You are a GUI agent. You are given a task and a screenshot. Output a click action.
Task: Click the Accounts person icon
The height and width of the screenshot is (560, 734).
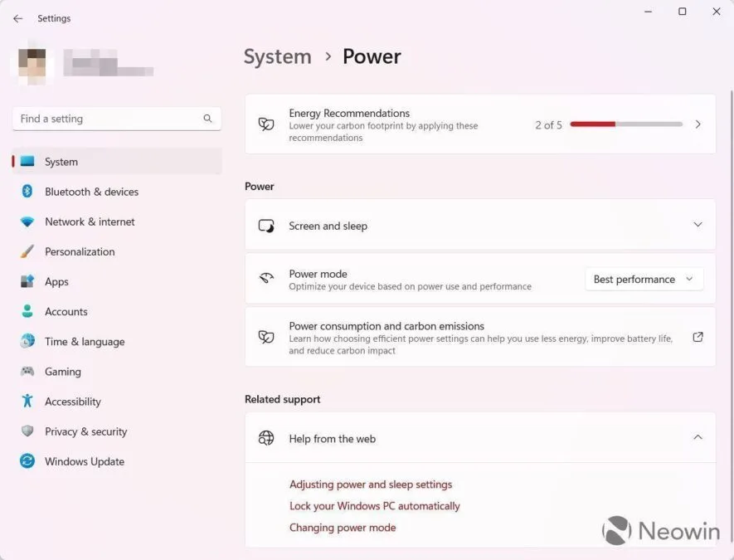[27, 311]
